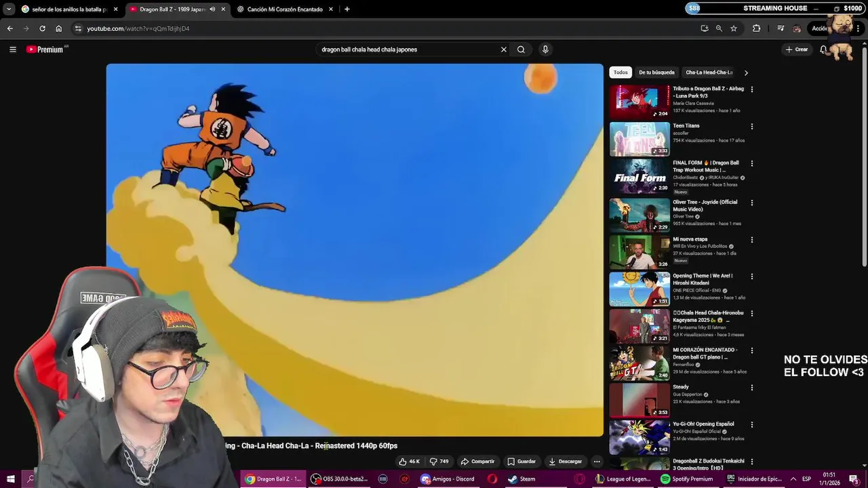Image resolution: width=868 pixels, height=488 pixels.
Task: Dislike the video with thumbs down 749
Action: click(439, 462)
